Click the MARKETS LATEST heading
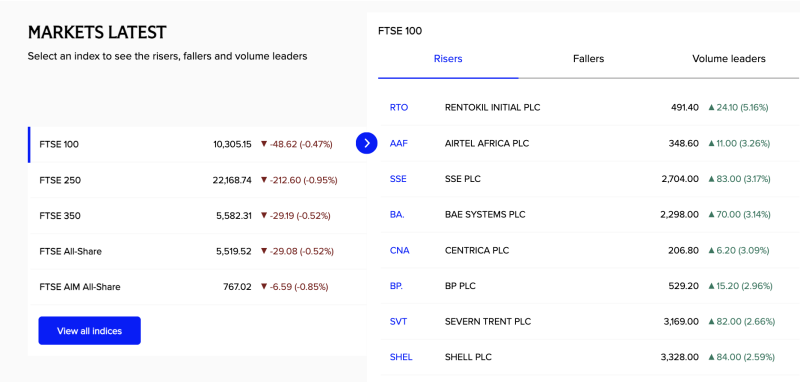Viewport: 800px width, 382px height. click(97, 32)
